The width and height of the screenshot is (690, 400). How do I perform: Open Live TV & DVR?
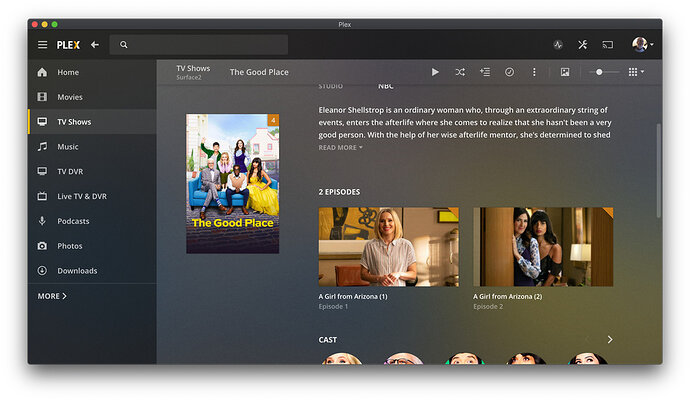pos(92,196)
